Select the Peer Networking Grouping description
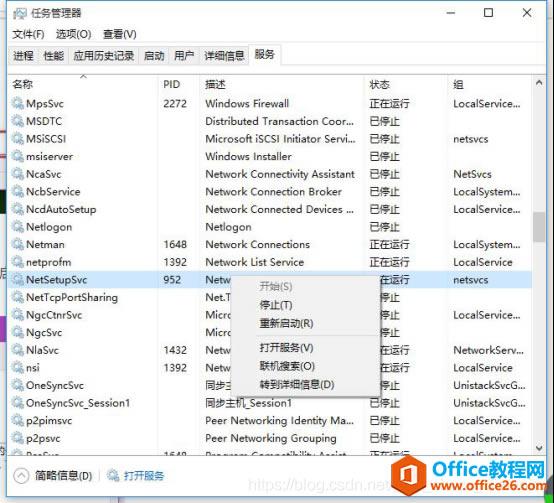The width and height of the screenshot is (554, 503). point(271,438)
